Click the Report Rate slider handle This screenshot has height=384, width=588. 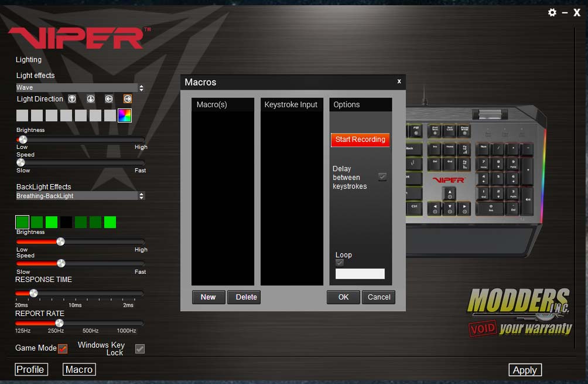(59, 323)
